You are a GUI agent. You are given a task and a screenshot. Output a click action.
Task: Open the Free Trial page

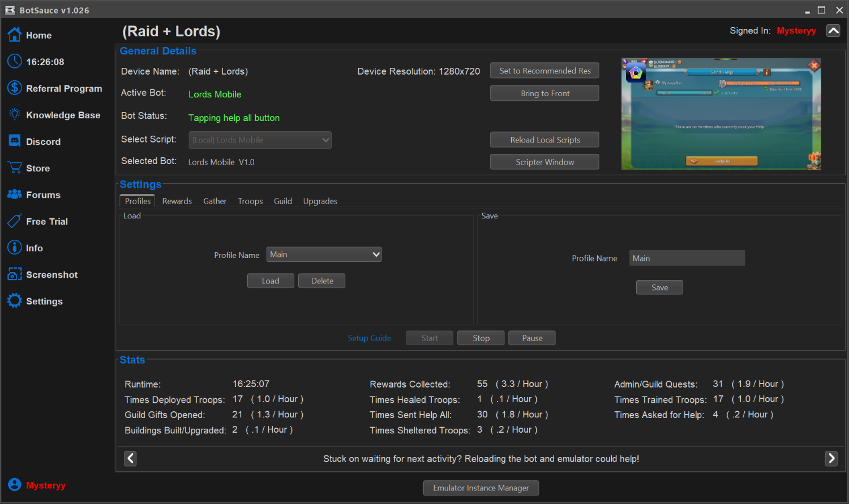pyautogui.click(x=47, y=221)
